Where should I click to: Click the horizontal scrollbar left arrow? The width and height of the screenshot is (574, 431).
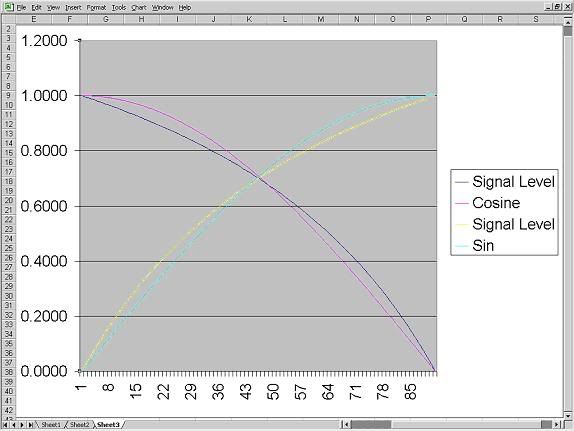[346, 424]
